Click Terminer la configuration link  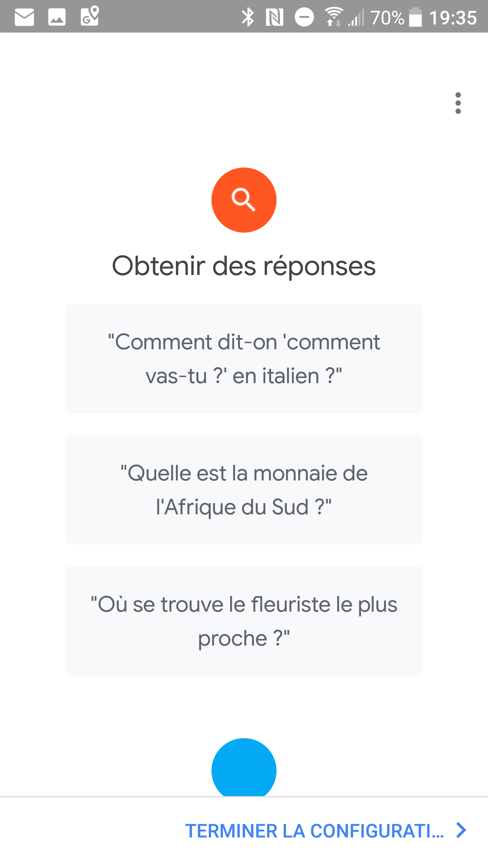pos(314,831)
